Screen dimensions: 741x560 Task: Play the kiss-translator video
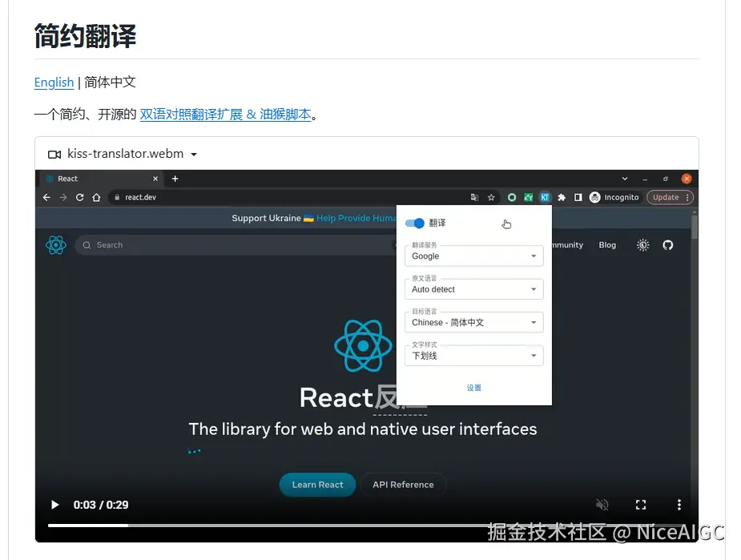point(54,505)
